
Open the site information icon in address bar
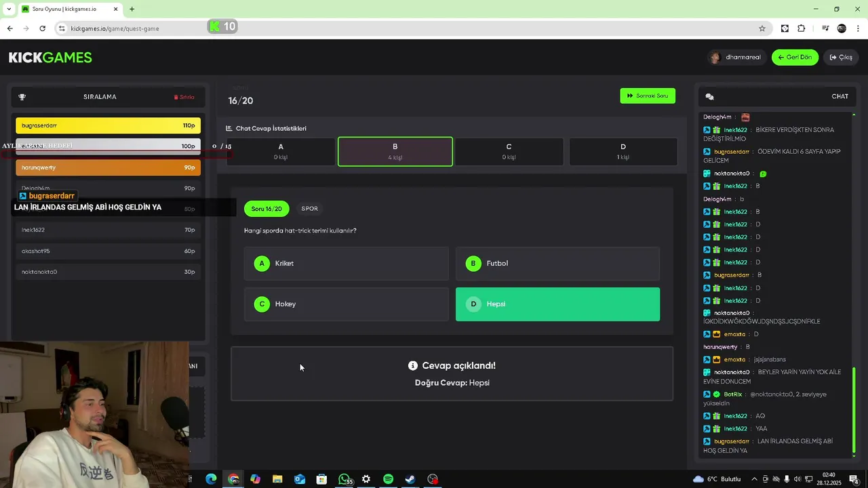[x=62, y=28]
